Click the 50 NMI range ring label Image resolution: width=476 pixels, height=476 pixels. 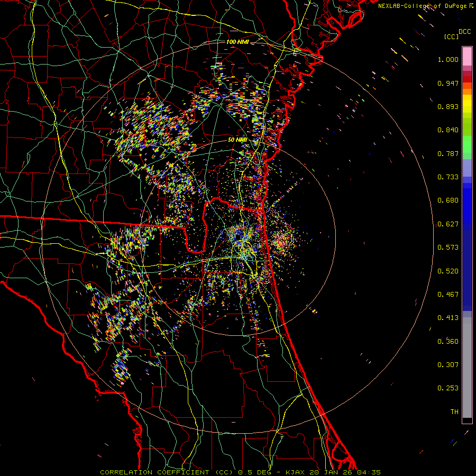coord(237,140)
